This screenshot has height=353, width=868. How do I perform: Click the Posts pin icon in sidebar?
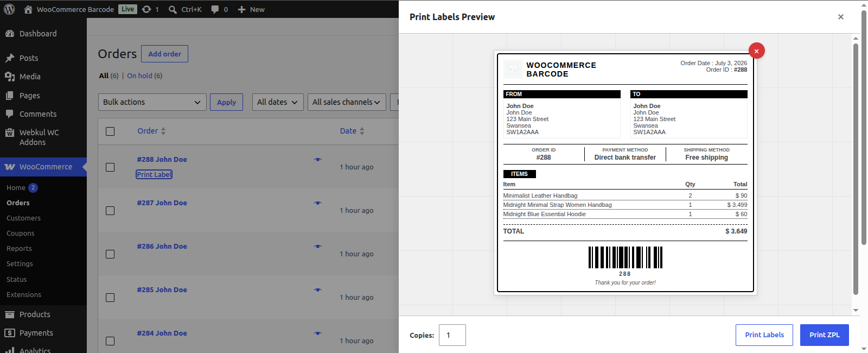[10, 58]
